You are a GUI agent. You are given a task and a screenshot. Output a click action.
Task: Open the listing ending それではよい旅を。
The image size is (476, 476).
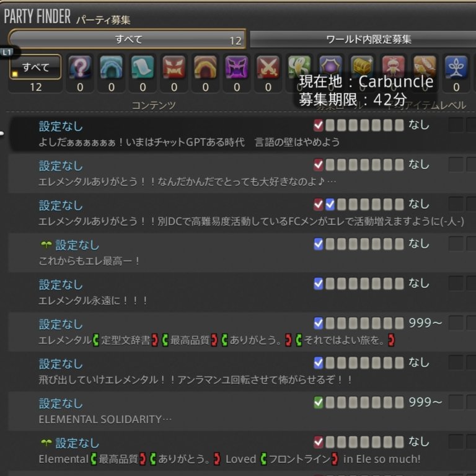tap(242, 332)
